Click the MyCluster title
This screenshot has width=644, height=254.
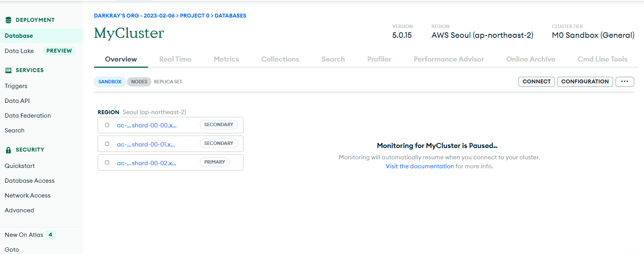click(129, 33)
